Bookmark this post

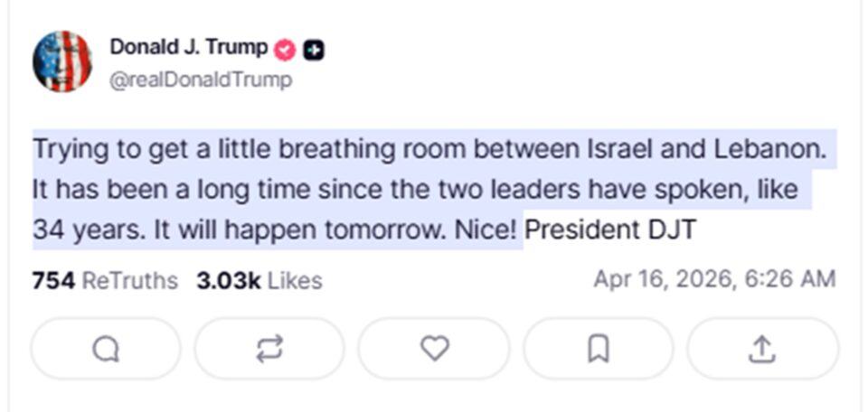[x=599, y=349]
